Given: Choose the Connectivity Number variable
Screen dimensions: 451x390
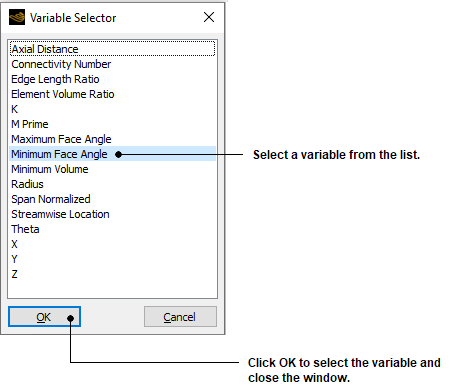Looking at the screenshot, I should coord(112,64).
